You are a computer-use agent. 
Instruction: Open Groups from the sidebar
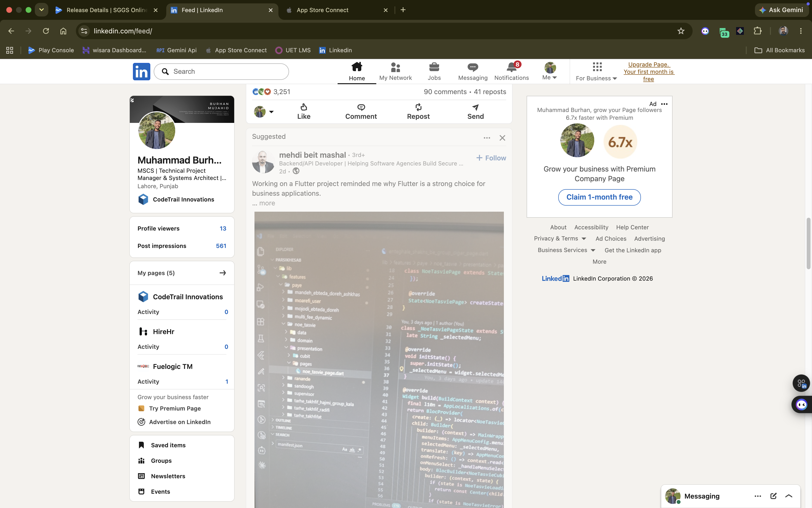click(x=155, y=461)
